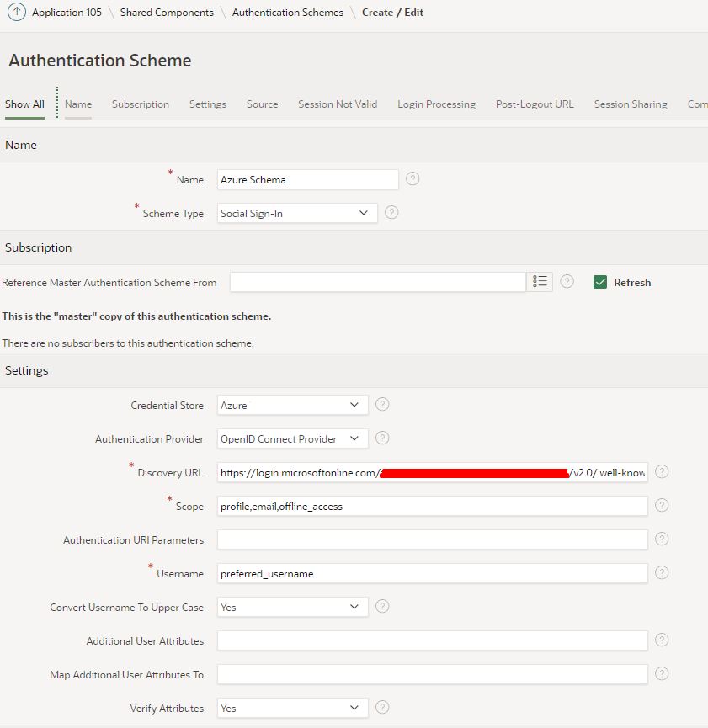Image resolution: width=708 pixels, height=728 pixels.
Task: Open Convert Username To Upper Case dropdown
Action: click(292, 607)
